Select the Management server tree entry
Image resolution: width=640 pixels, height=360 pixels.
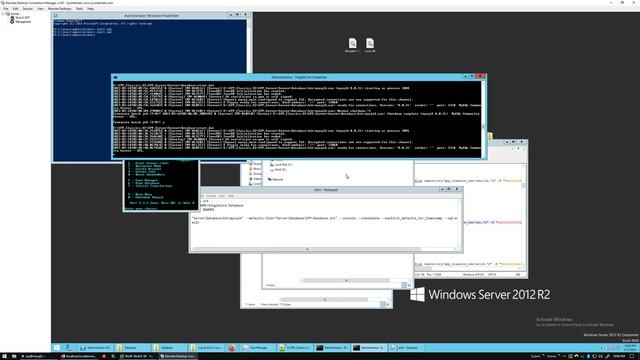(20, 22)
